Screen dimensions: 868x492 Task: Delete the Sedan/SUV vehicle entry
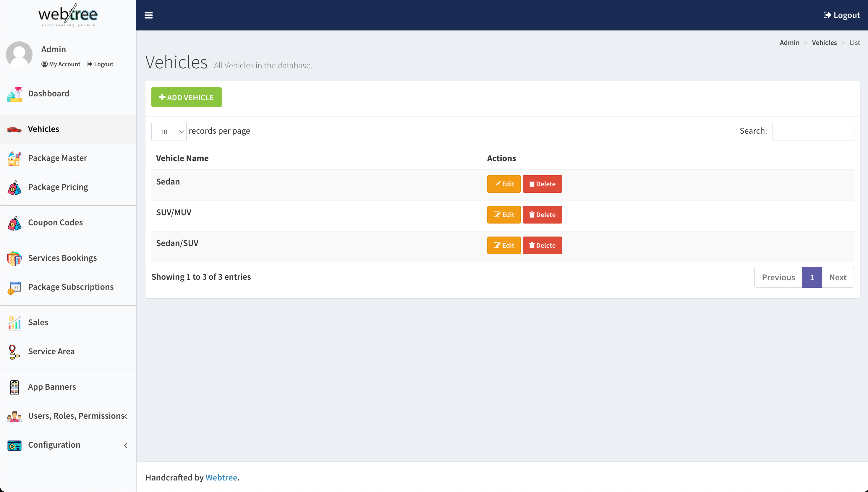coord(542,245)
